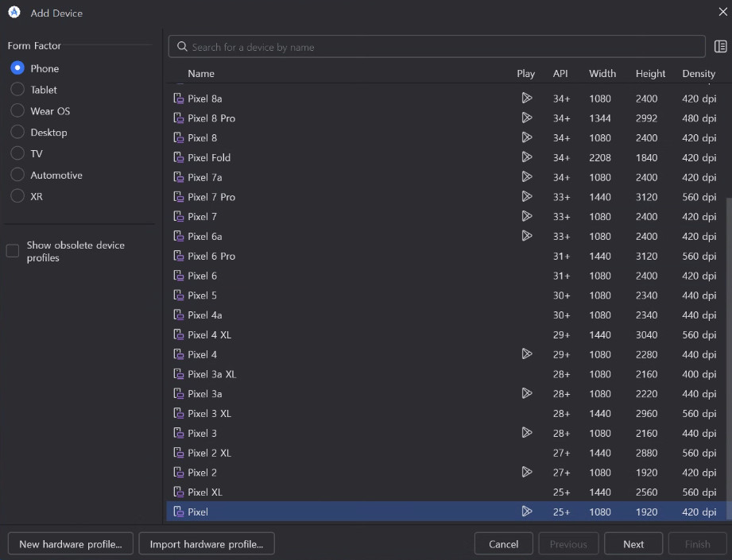Select the XR form factor
This screenshot has height=560, width=732.
pyautogui.click(x=17, y=196)
